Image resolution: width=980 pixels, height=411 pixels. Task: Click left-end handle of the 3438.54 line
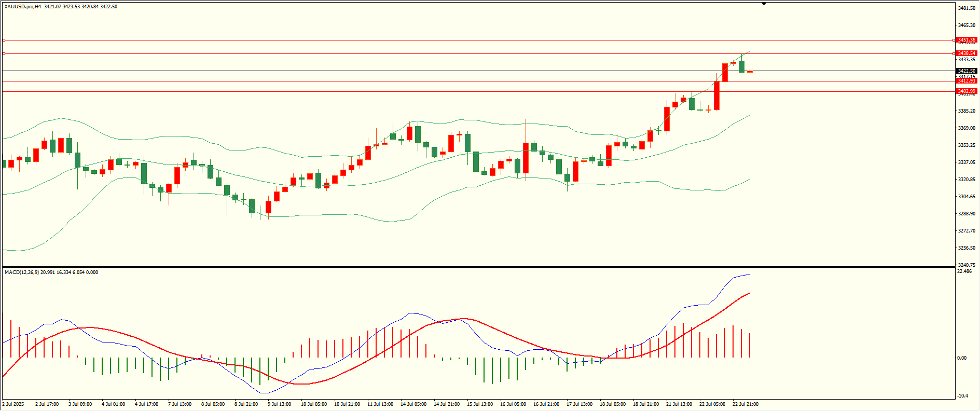[x=4, y=53]
